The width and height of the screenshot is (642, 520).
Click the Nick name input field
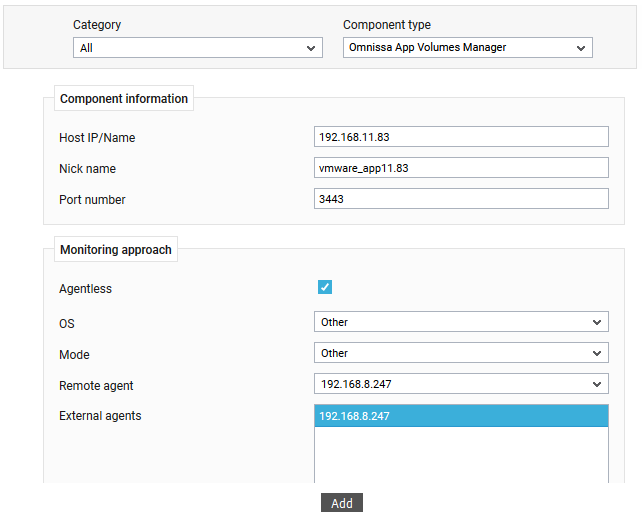click(x=461, y=168)
